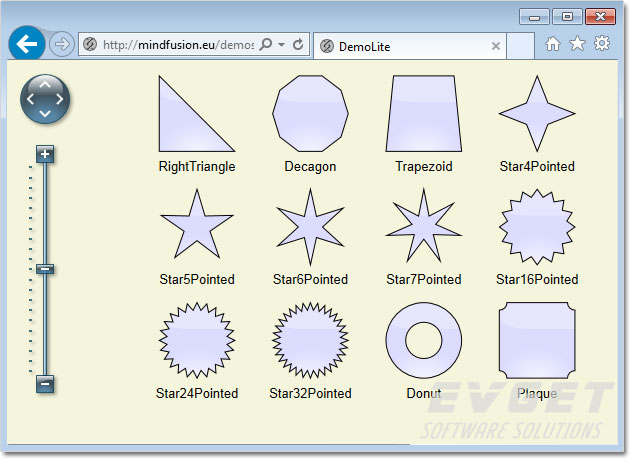Select the DemoLite tab
630x459 pixels.
point(409,47)
